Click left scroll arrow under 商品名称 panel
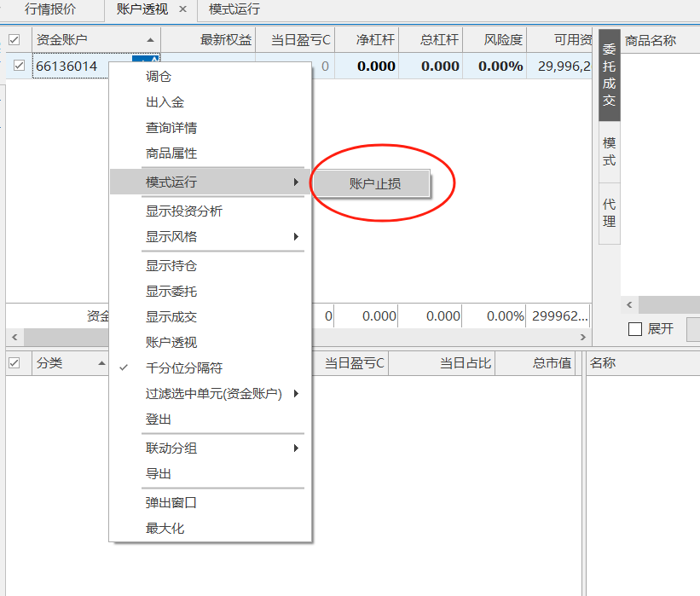The image size is (700, 596). tap(629, 305)
